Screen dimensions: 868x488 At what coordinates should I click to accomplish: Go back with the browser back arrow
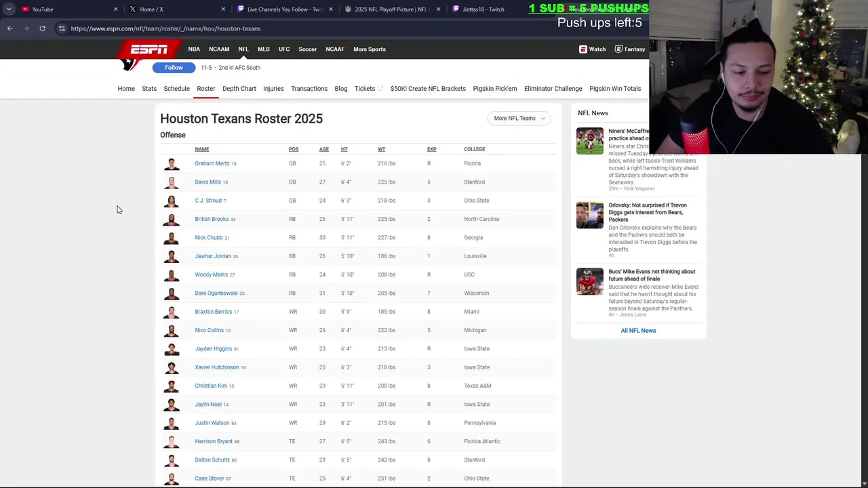pyautogui.click(x=10, y=28)
